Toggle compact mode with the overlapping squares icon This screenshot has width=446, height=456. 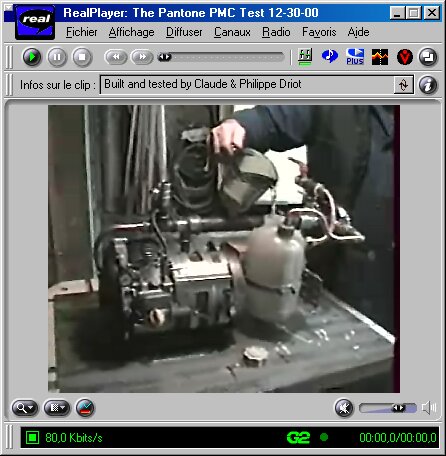[x=428, y=57]
